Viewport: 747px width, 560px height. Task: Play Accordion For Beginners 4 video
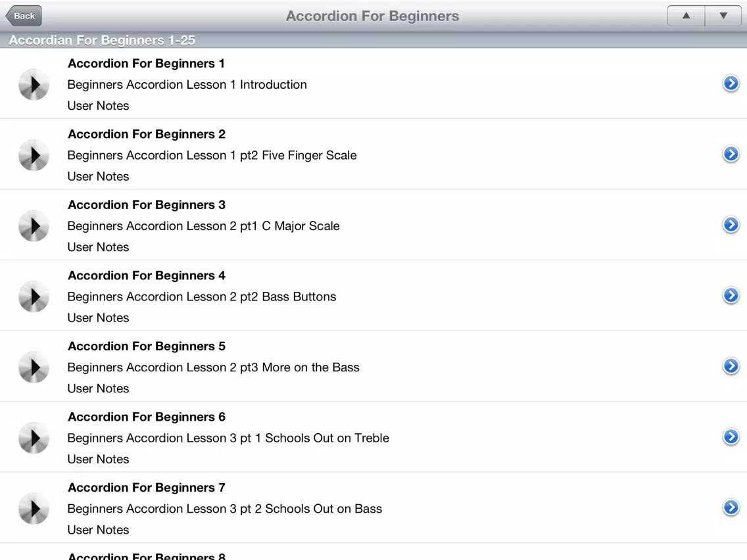[34, 296]
